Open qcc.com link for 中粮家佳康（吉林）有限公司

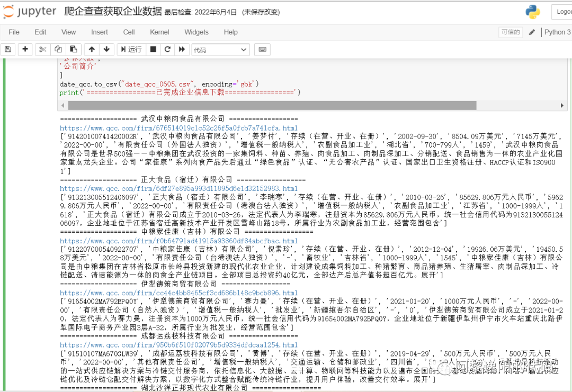click(179, 241)
